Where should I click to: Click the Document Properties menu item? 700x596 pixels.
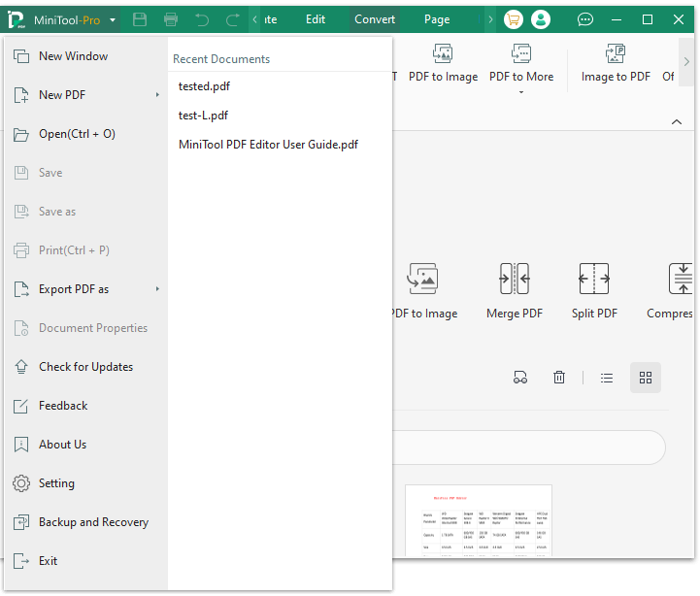point(85,328)
